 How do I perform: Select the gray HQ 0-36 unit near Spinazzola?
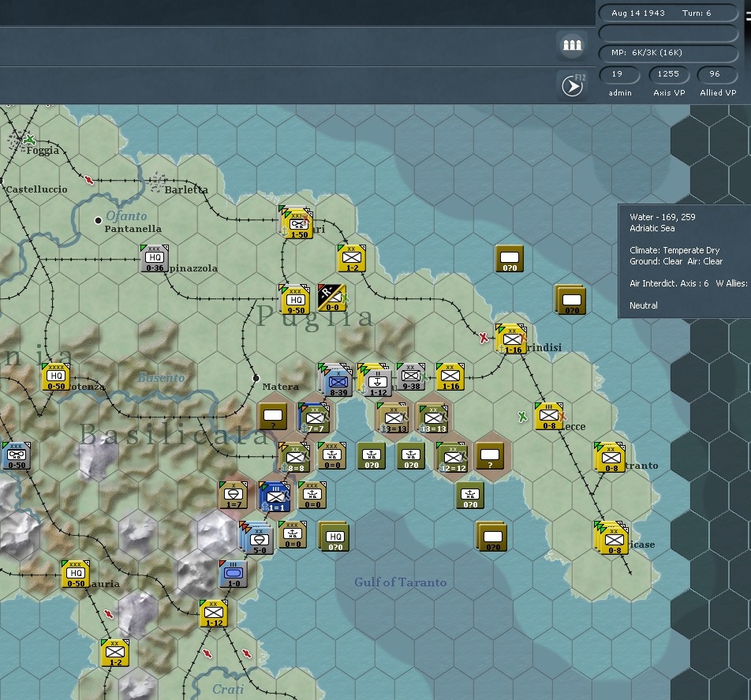click(155, 259)
